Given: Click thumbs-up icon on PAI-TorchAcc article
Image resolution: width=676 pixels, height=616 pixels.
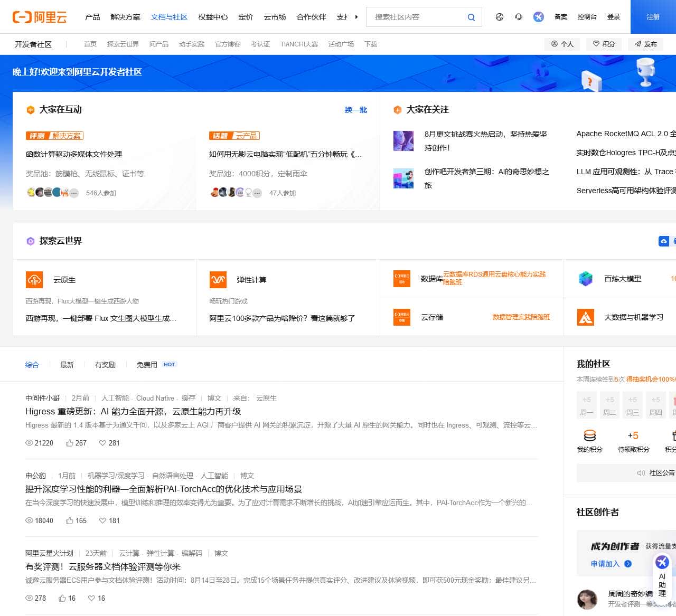Looking at the screenshot, I should (x=70, y=520).
